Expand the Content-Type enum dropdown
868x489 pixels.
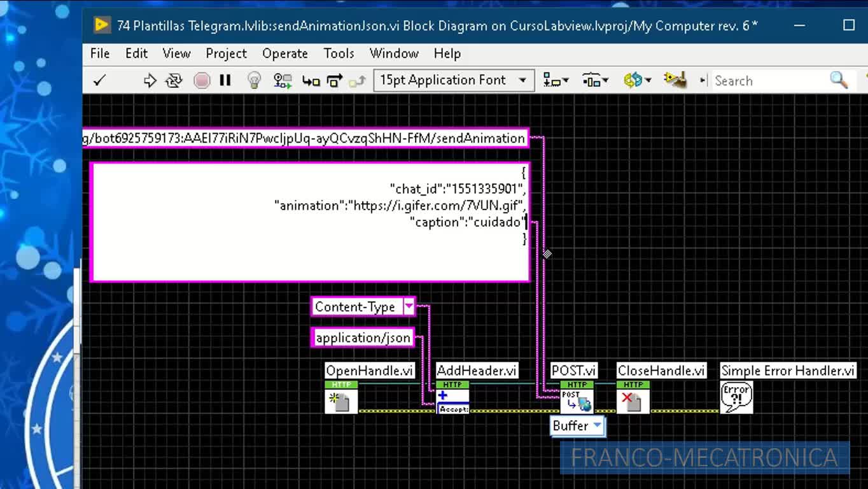click(409, 307)
